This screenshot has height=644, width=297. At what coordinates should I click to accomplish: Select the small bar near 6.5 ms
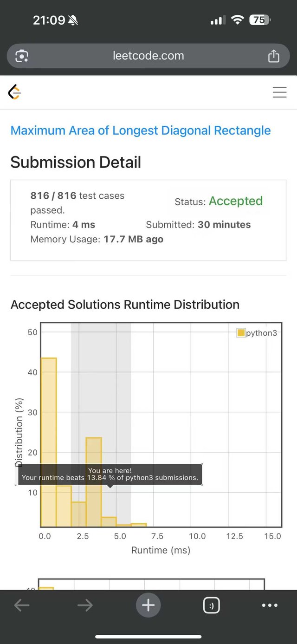[x=139, y=525]
